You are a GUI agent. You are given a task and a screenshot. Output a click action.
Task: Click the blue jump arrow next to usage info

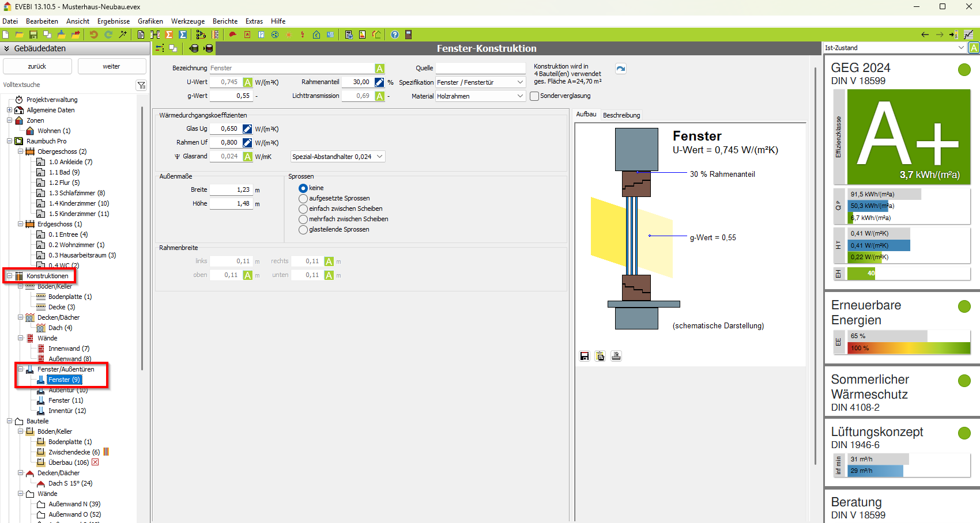pos(620,69)
